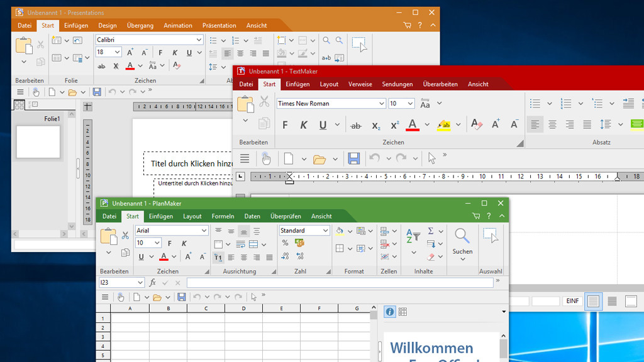
Task: Switch to the Formeln tab in PlanMaker
Action: click(x=223, y=216)
